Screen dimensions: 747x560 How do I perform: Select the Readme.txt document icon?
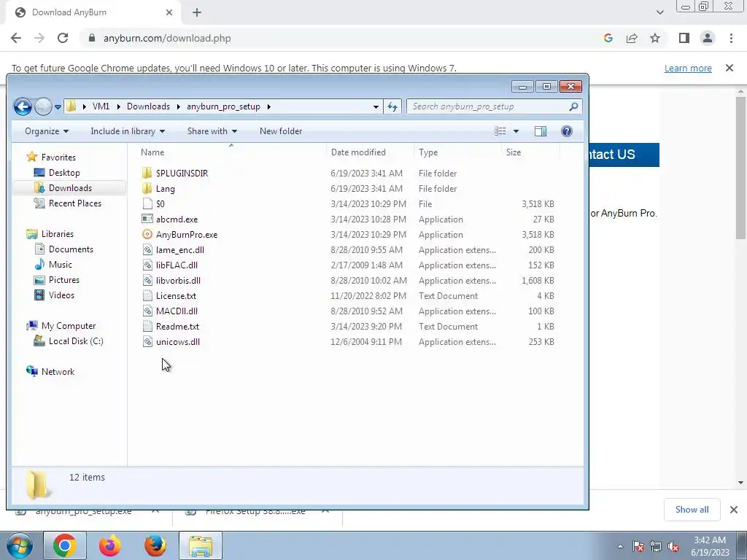pos(147,326)
